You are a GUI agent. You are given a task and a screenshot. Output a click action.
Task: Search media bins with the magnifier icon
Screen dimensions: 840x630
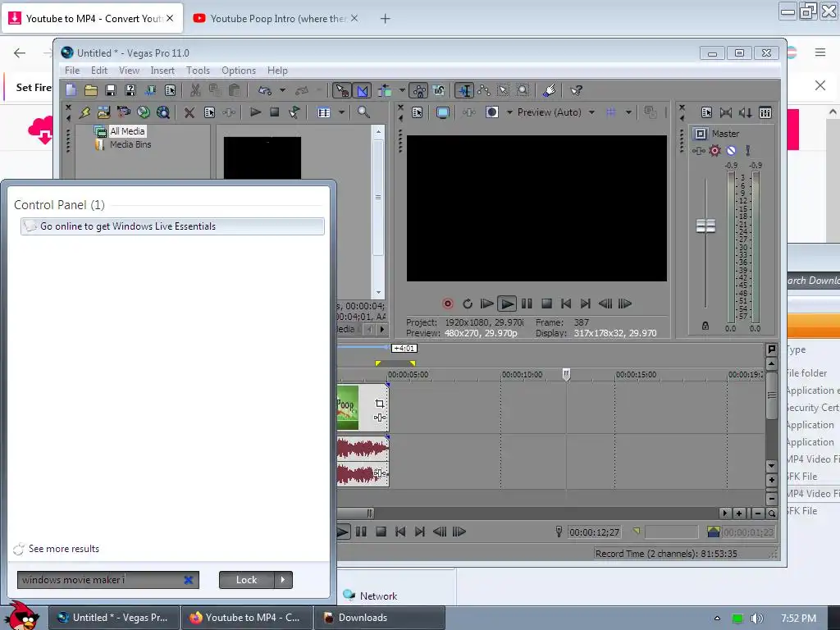[363, 112]
